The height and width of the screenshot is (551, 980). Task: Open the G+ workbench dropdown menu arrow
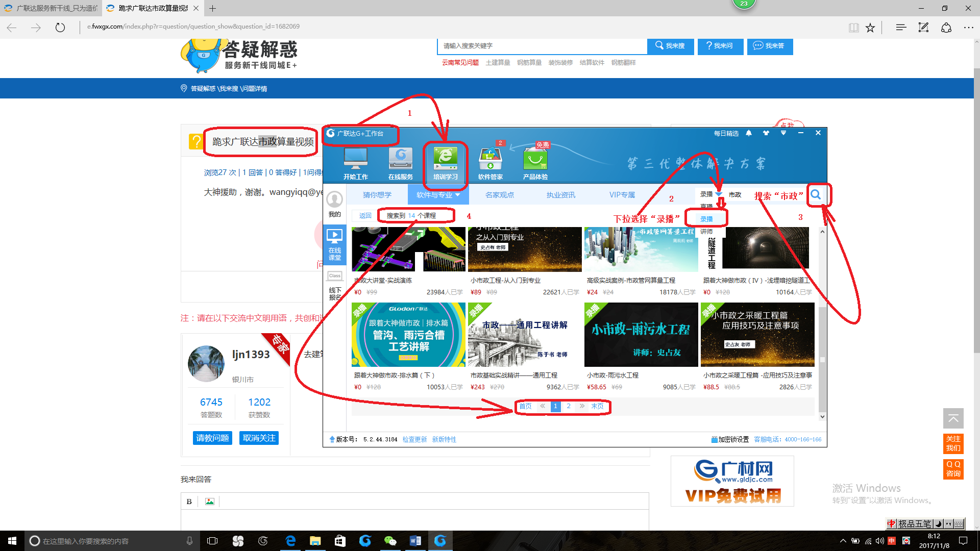pyautogui.click(x=783, y=133)
